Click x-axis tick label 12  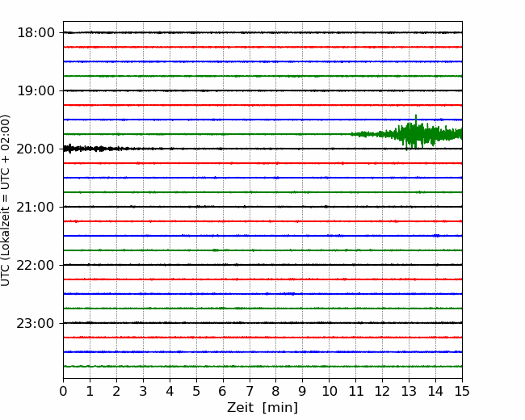(382, 391)
